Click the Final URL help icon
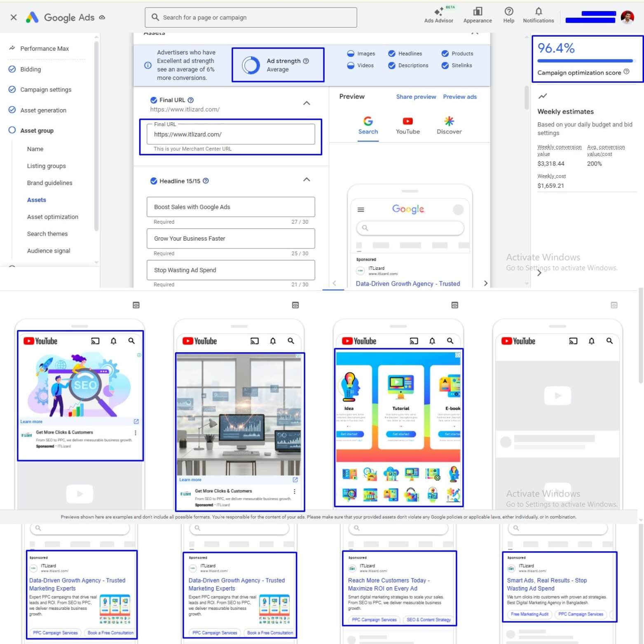This screenshot has height=644, width=644. (190, 100)
